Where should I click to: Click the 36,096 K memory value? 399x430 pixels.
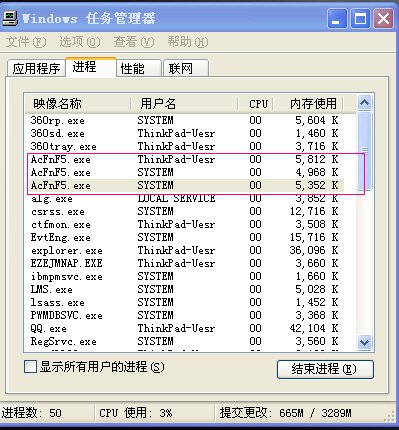tap(314, 250)
